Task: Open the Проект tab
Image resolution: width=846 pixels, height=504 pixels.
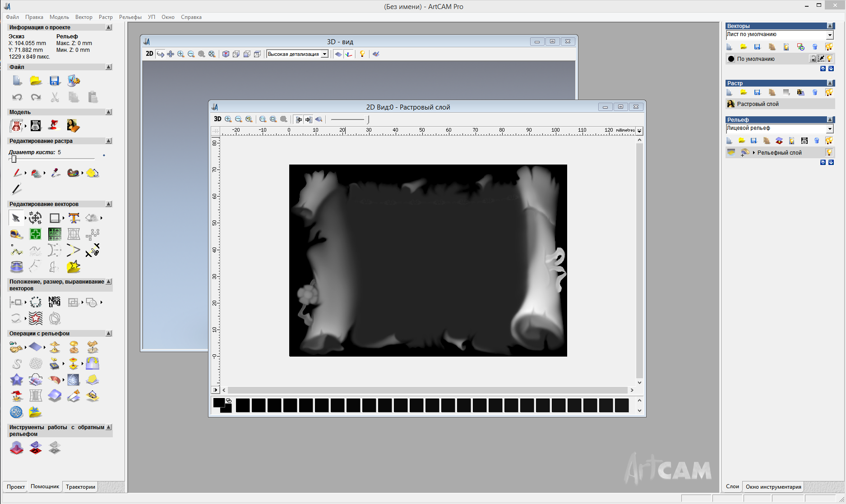Action: [16, 486]
